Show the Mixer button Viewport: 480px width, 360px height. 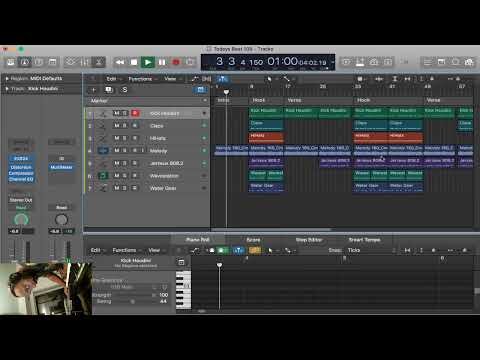[x=85, y=62]
